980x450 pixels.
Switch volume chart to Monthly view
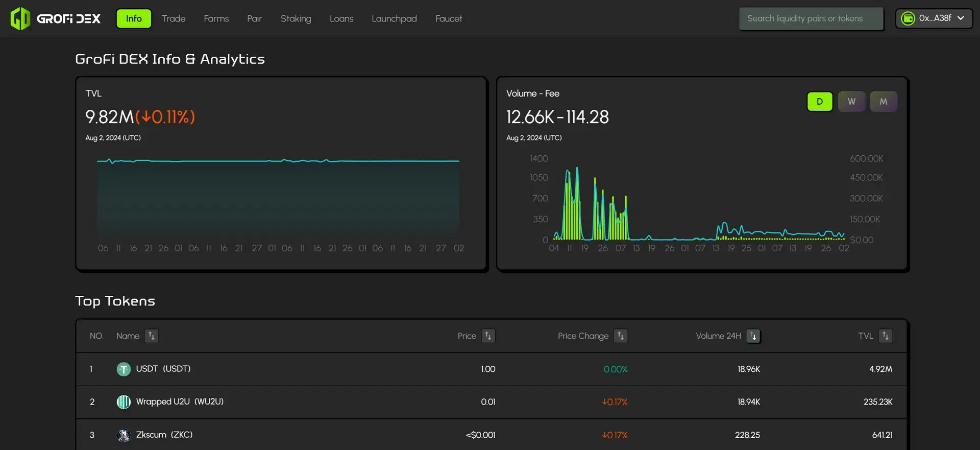(883, 102)
